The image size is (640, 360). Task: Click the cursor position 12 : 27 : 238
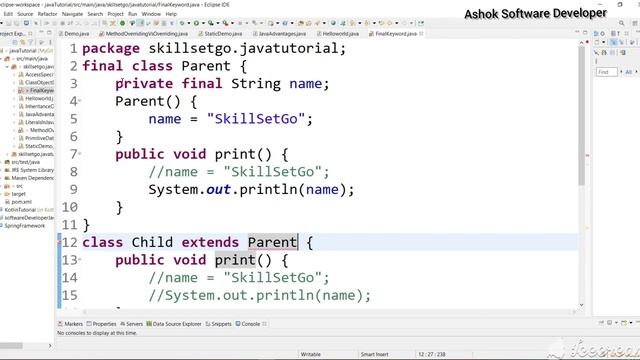(x=431, y=354)
